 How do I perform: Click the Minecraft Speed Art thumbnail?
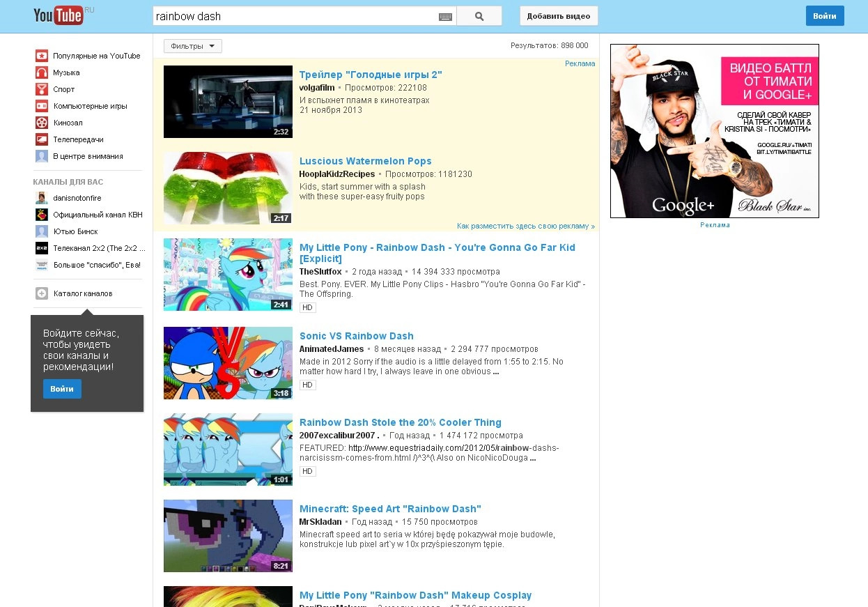click(228, 536)
